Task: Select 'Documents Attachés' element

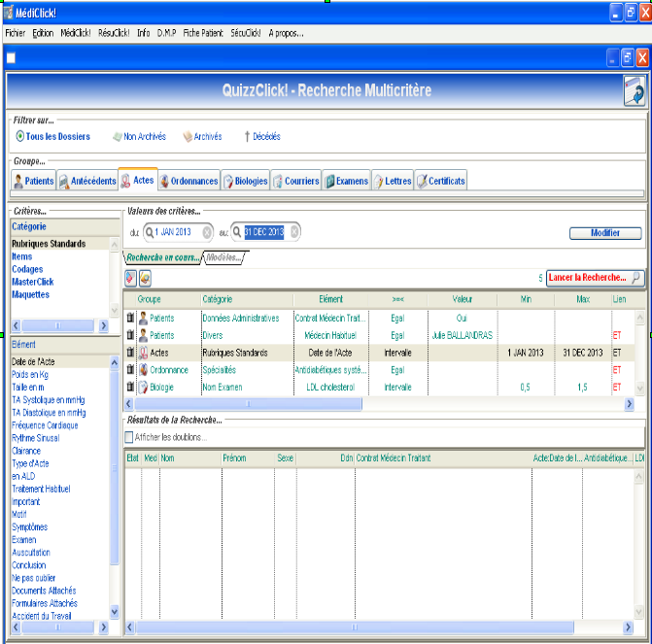Action: pos(44,591)
